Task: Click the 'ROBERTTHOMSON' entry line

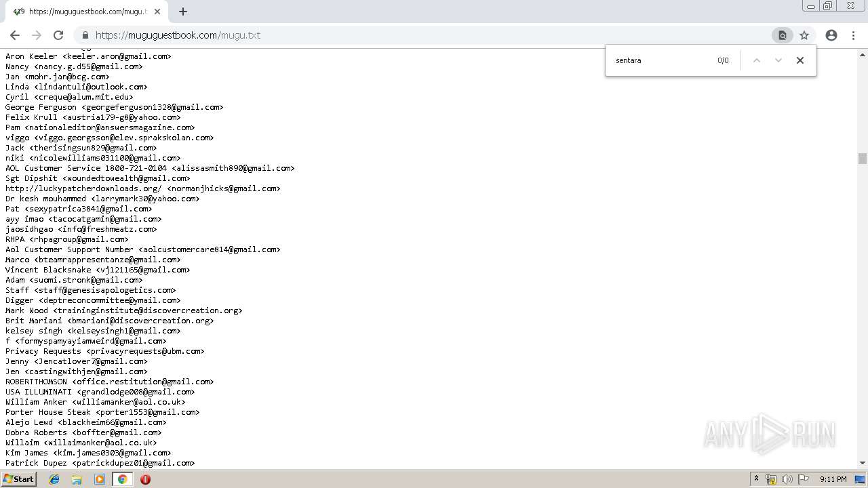Action: [109, 382]
